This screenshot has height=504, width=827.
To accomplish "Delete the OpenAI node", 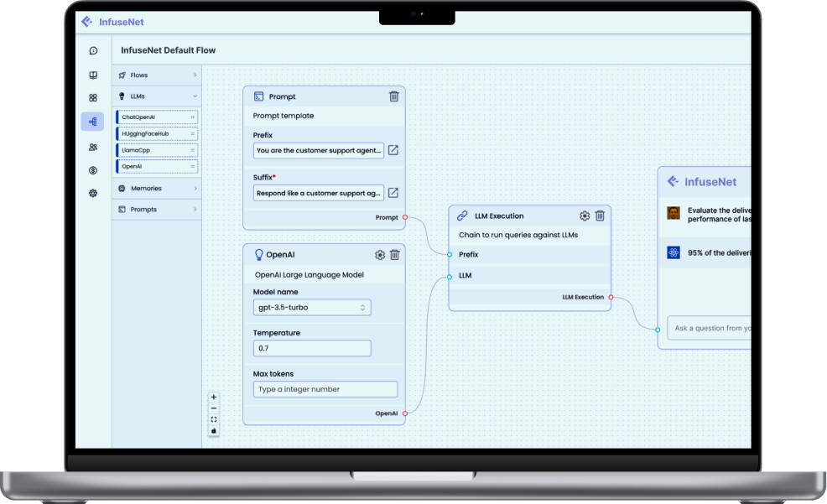I will pyautogui.click(x=394, y=255).
